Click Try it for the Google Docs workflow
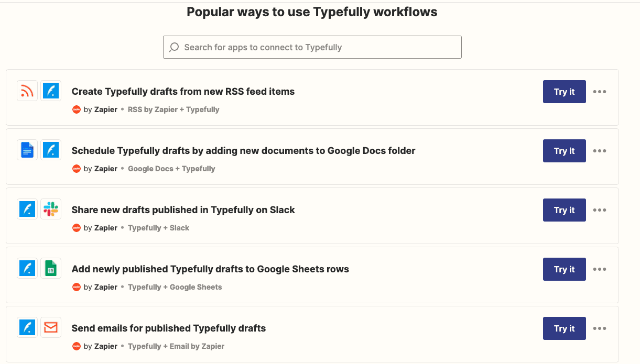The image size is (640, 364). pos(564,150)
